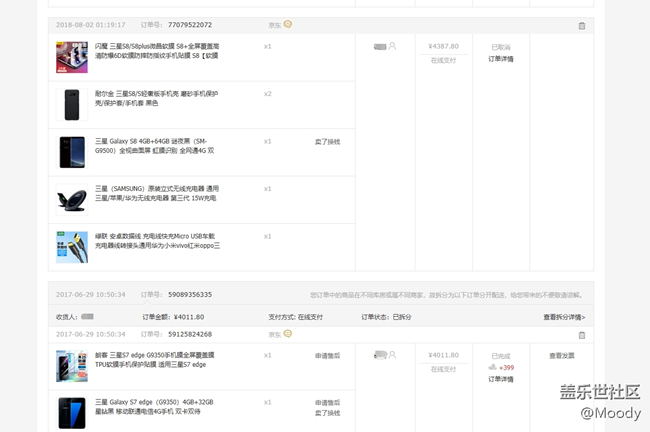The image size is (650, 432).
Task: Open JD chat icon for order 77079522072
Action: [288, 24]
